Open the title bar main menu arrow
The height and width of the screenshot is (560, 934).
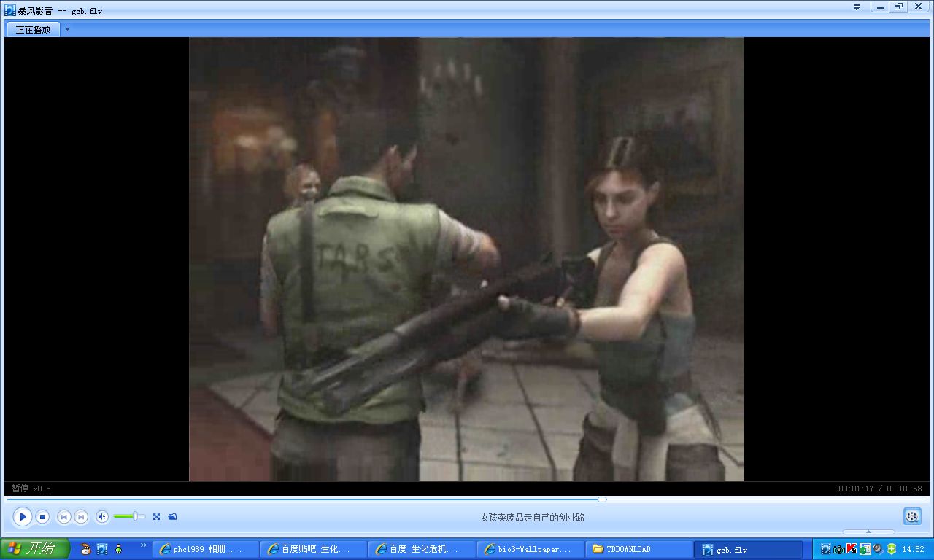[856, 7]
